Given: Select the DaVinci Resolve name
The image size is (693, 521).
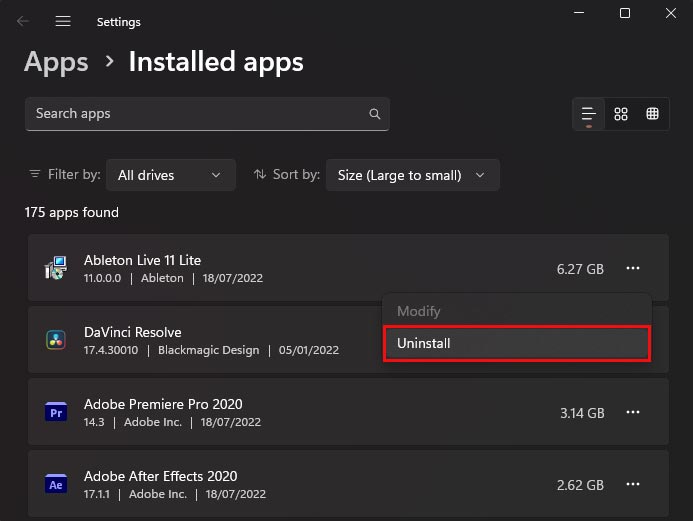Looking at the screenshot, I should [133, 332].
